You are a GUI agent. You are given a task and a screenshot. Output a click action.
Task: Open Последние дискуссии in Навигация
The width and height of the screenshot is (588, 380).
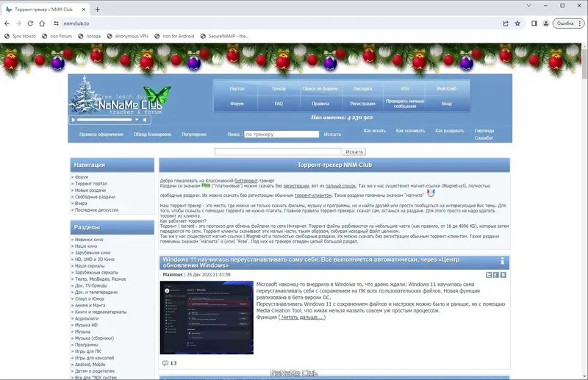click(x=97, y=209)
